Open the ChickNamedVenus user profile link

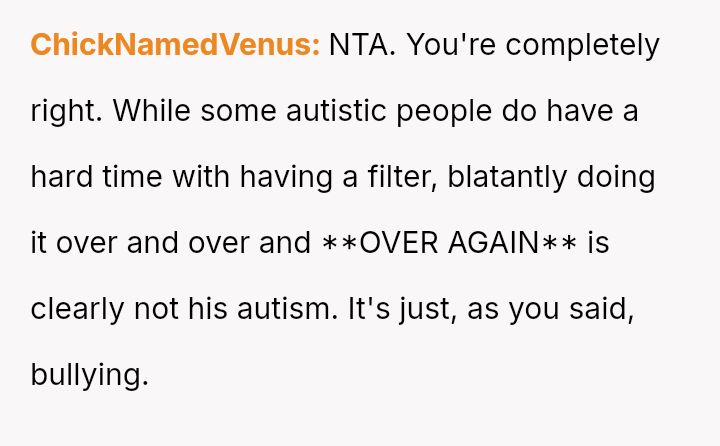click(x=175, y=46)
